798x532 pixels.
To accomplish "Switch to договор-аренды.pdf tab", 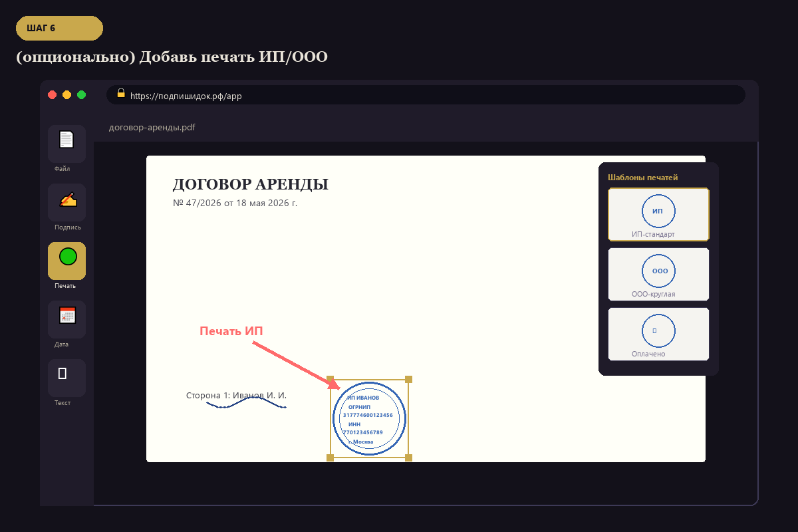I will (x=152, y=127).
